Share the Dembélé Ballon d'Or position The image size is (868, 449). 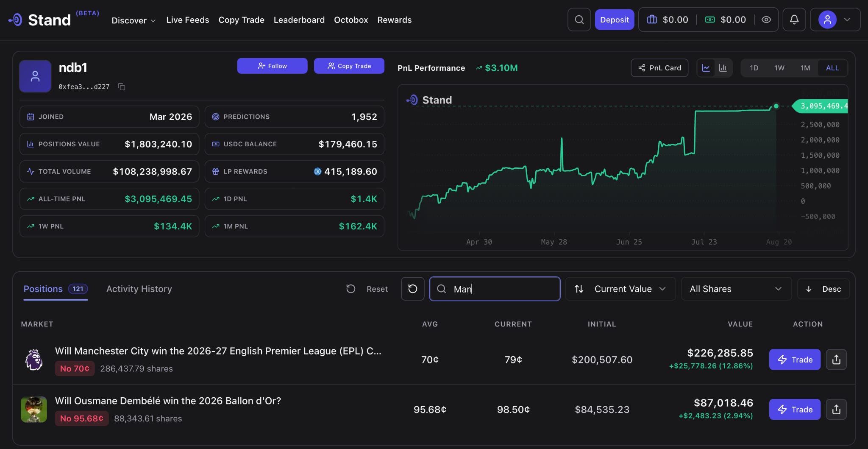pyautogui.click(x=836, y=410)
